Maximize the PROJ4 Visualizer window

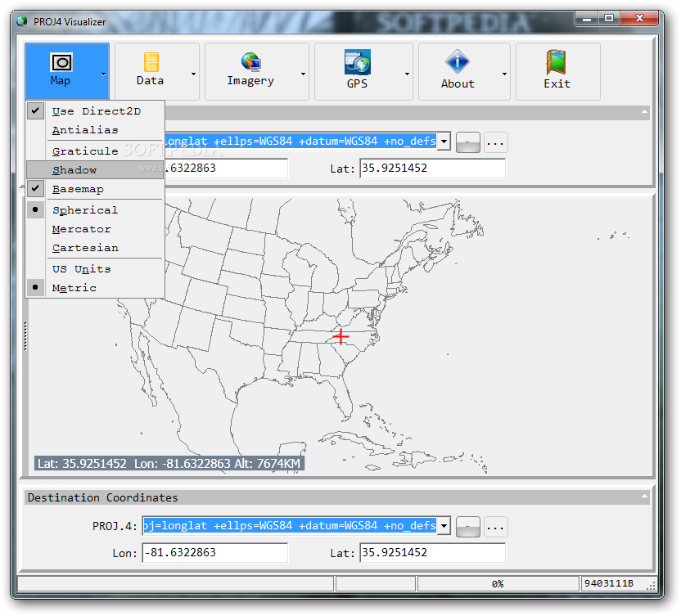coord(609,18)
